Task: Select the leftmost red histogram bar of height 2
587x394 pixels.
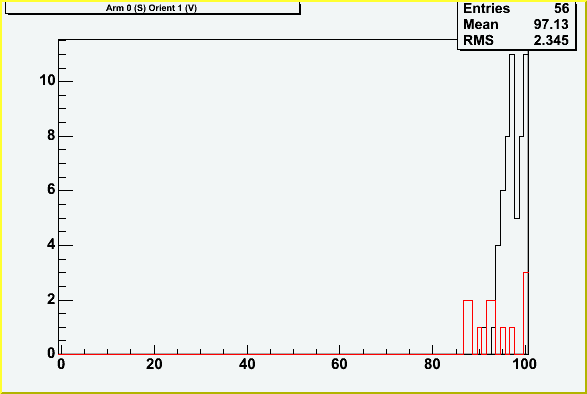Action: point(468,327)
